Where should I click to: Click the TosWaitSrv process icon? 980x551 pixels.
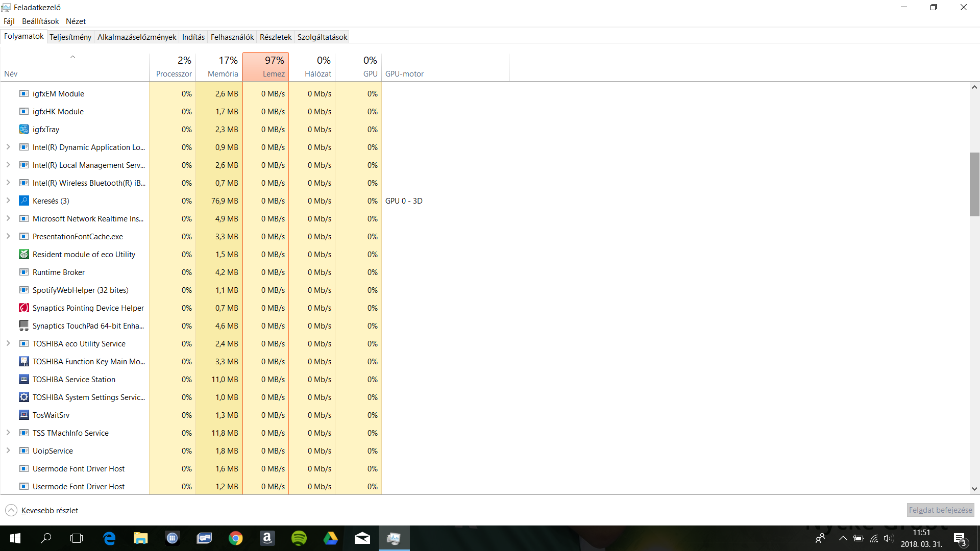click(24, 415)
